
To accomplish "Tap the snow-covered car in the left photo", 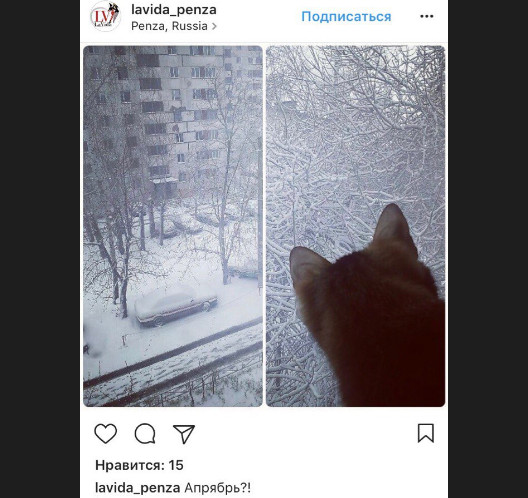I will 176,308.
